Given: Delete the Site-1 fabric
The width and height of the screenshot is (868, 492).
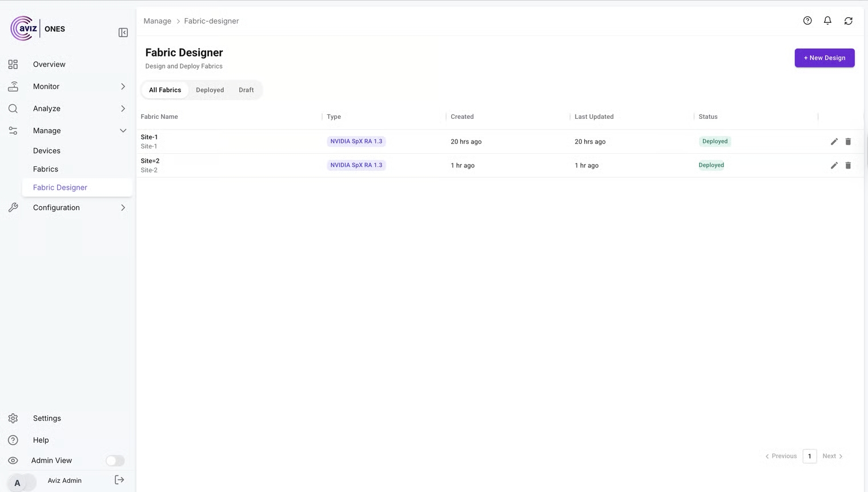Looking at the screenshot, I should (848, 142).
